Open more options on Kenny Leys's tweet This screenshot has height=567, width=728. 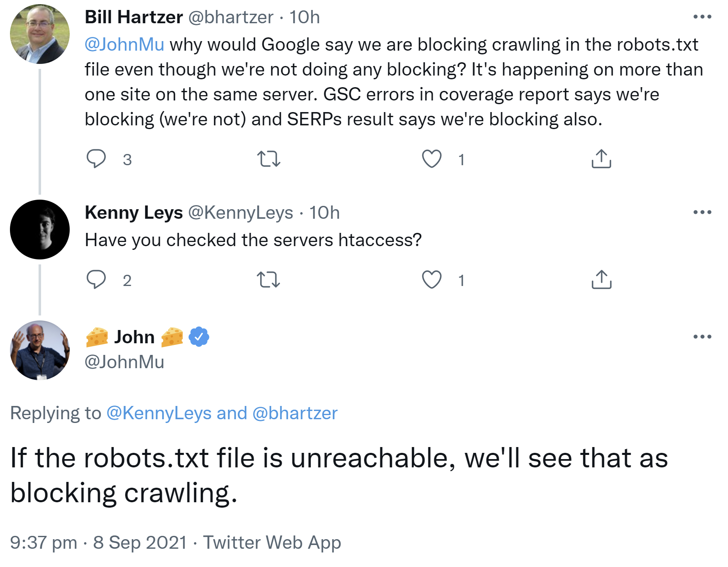coord(703,212)
